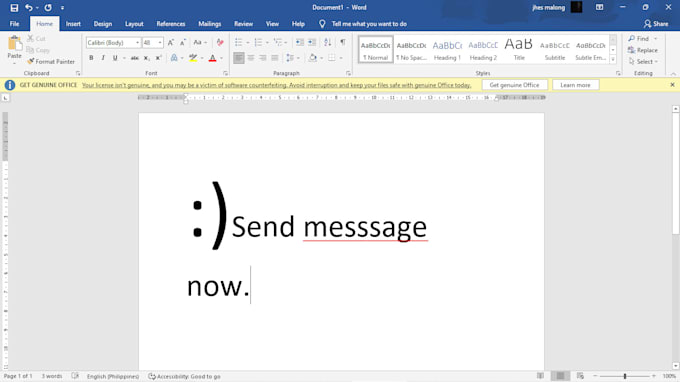The height and width of the screenshot is (382, 680).
Task: Toggle Strikethrough formatting
Action: pos(135,58)
